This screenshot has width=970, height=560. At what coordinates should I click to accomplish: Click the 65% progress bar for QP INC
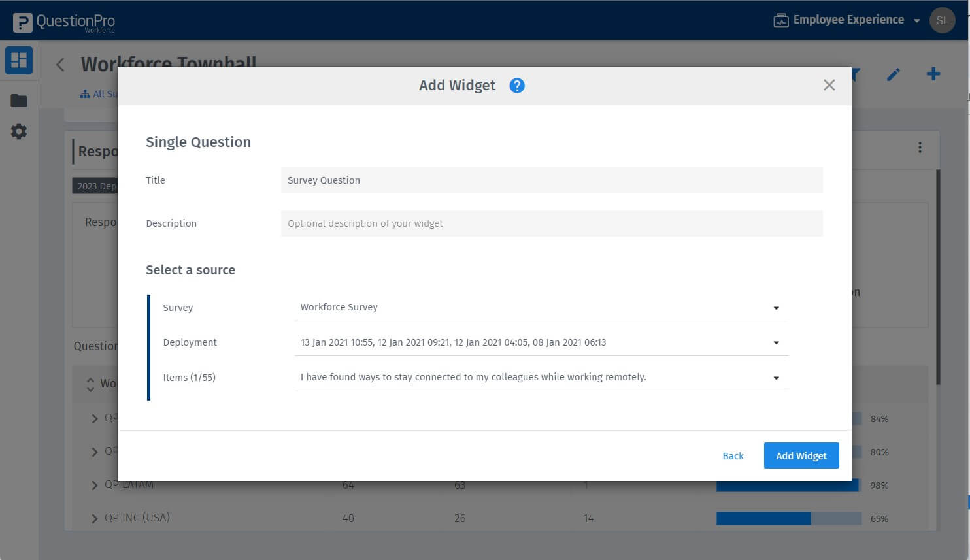[788, 518]
